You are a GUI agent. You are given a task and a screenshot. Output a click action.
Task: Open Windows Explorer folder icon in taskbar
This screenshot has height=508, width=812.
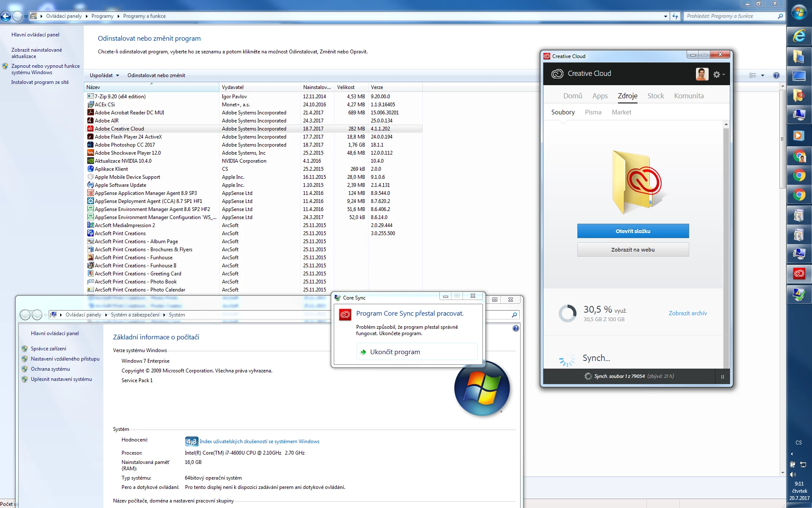point(799,56)
